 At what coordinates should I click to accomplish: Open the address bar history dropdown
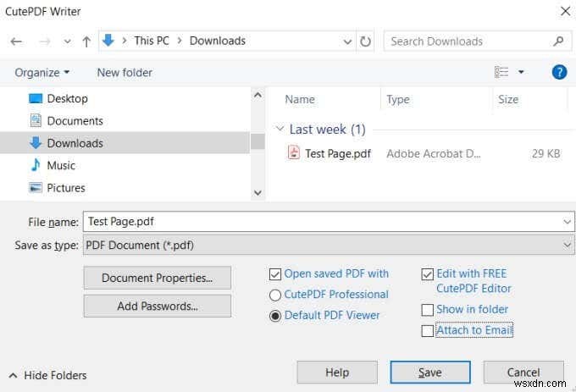click(347, 41)
